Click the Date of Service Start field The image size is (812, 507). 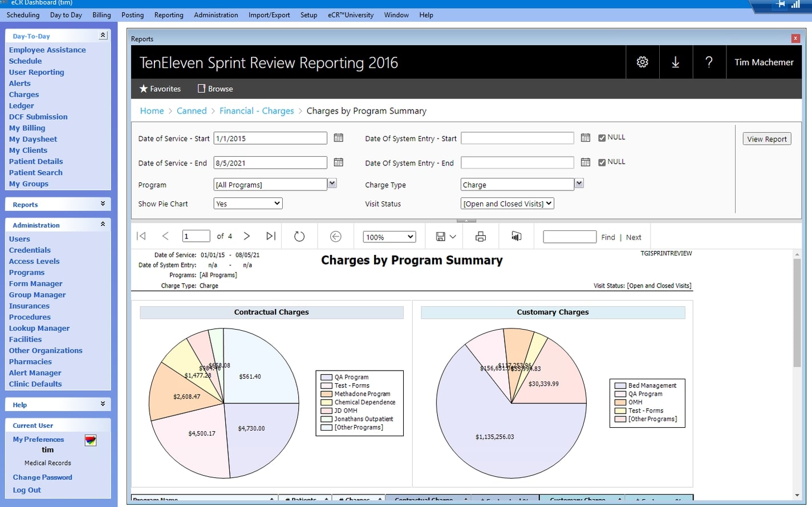click(270, 138)
